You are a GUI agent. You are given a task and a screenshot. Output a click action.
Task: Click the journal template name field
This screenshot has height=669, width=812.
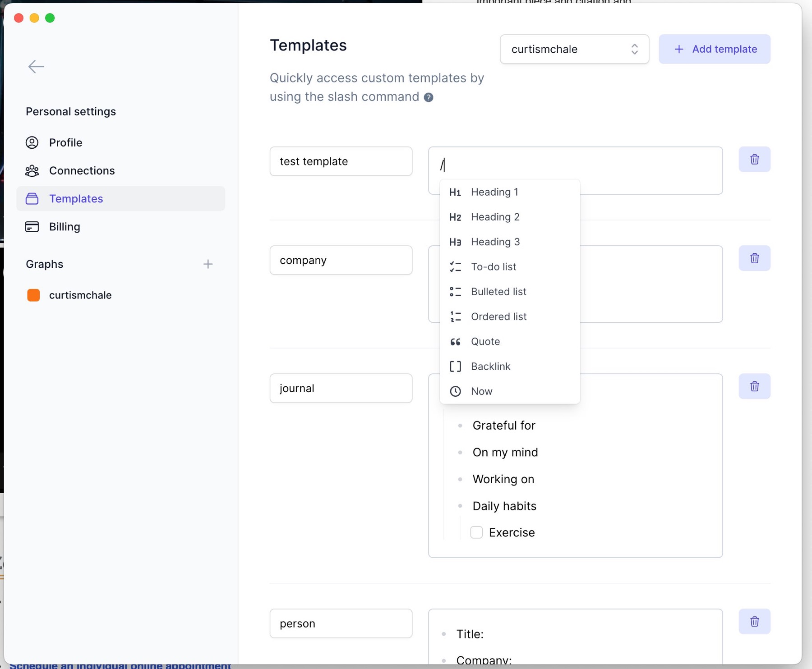[341, 388]
